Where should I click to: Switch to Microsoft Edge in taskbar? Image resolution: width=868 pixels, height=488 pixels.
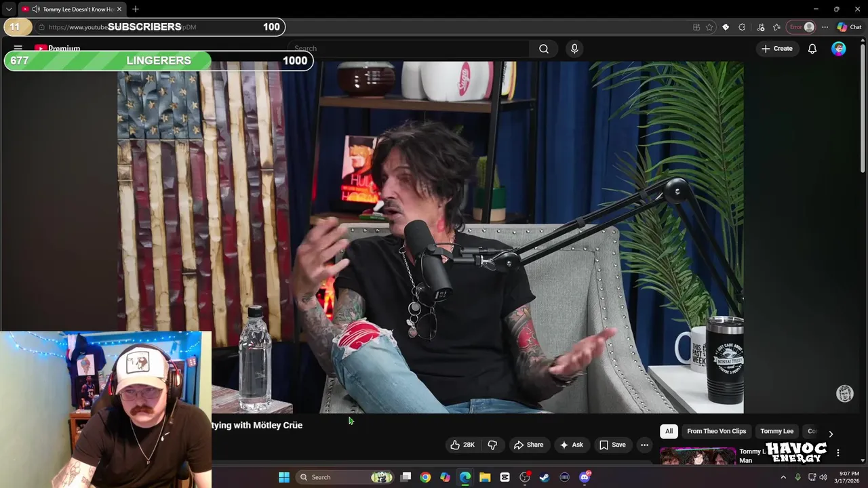pyautogui.click(x=465, y=477)
